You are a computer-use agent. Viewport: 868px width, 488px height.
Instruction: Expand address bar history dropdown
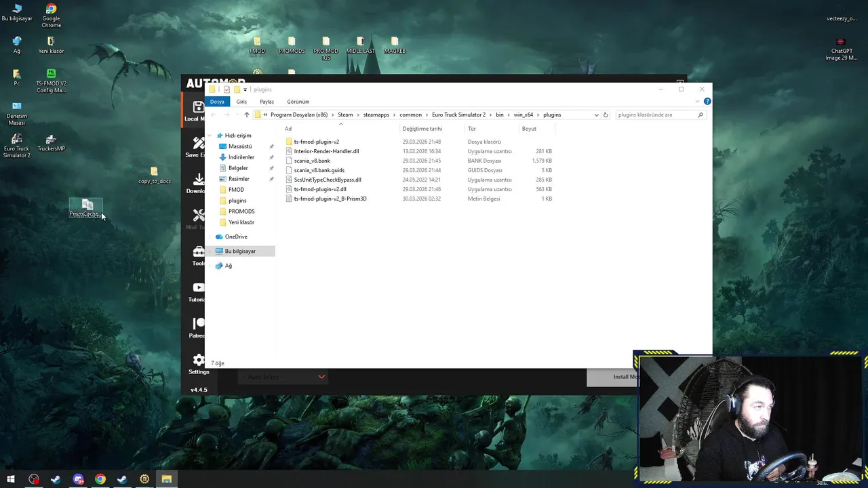click(x=596, y=115)
